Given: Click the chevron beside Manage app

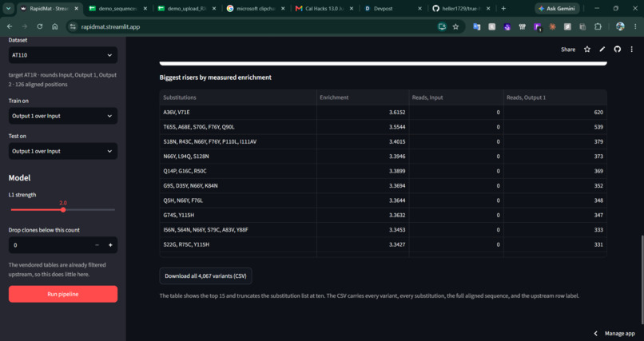Looking at the screenshot, I should pyautogui.click(x=596, y=334).
